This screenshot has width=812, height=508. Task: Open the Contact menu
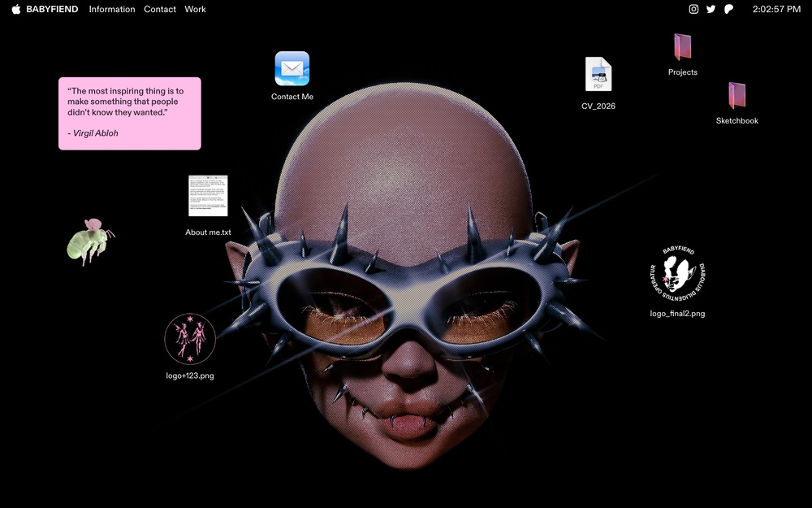click(160, 9)
